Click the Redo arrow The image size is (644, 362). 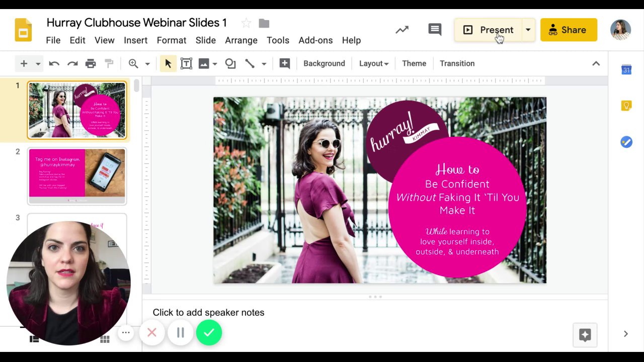pos(72,63)
